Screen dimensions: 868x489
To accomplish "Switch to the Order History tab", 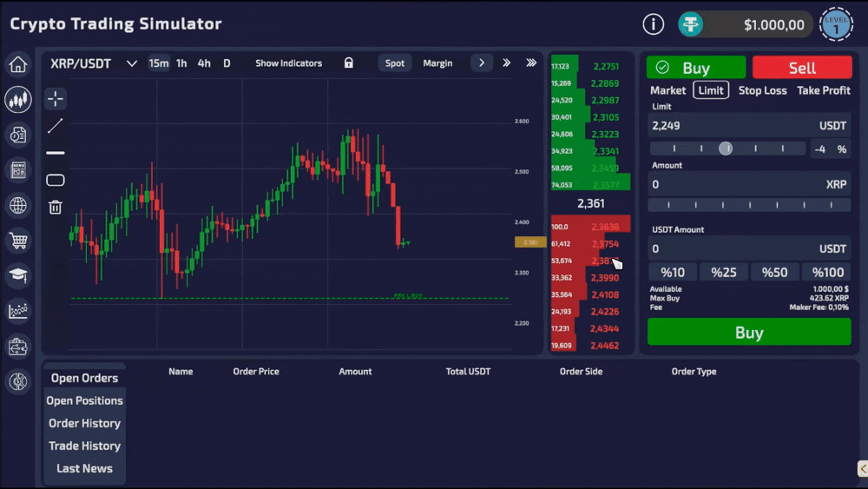I will (85, 423).
